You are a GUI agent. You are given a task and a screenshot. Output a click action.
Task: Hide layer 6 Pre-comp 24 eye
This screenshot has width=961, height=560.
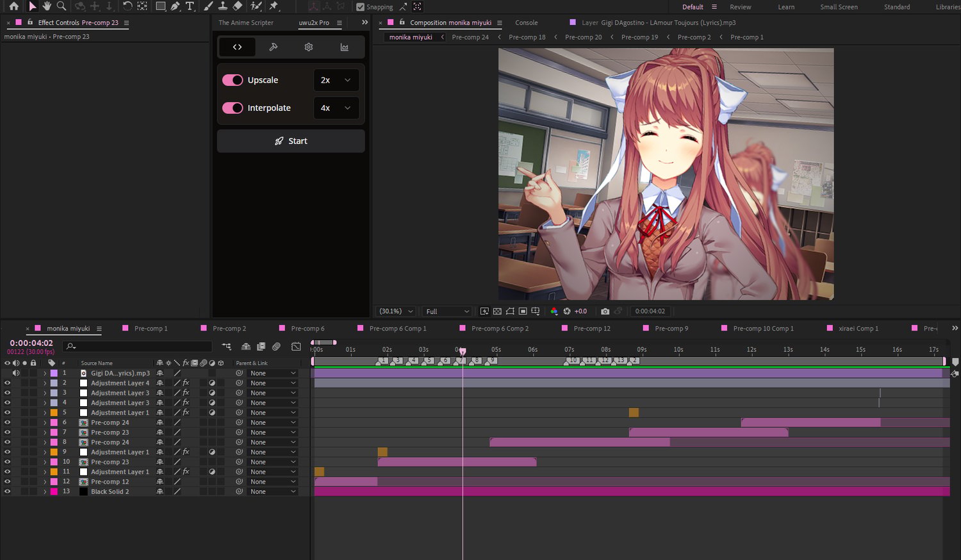coord(8,423)
